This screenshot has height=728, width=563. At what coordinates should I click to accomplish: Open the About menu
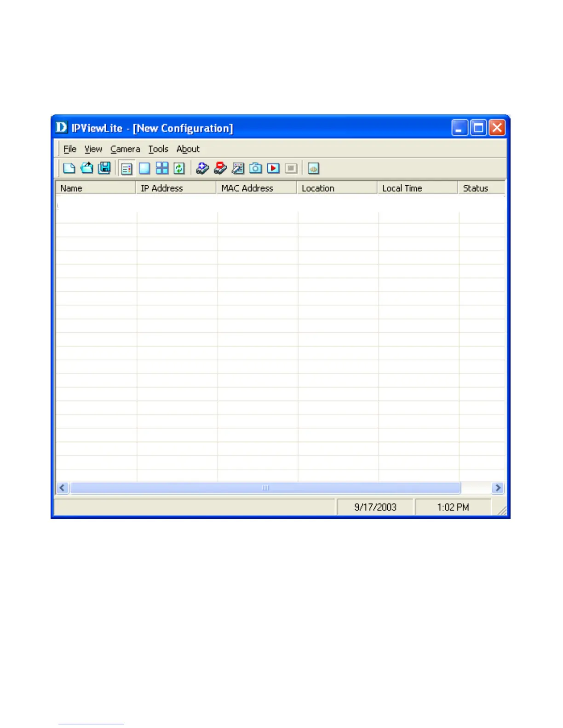188,149
